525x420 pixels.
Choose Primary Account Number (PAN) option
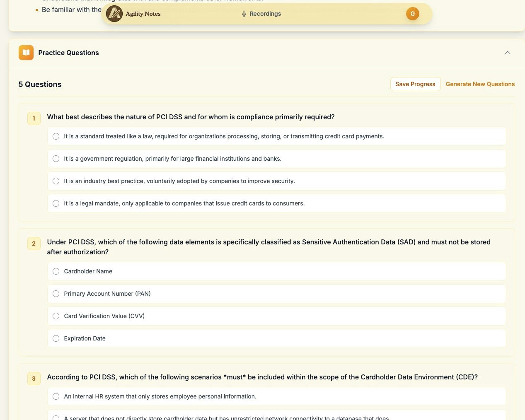[x=276, y=294]
